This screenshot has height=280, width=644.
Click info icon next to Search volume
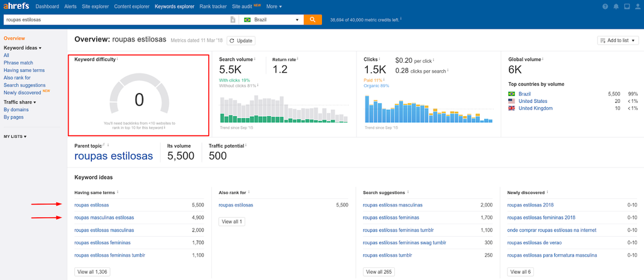coord(255,59)
